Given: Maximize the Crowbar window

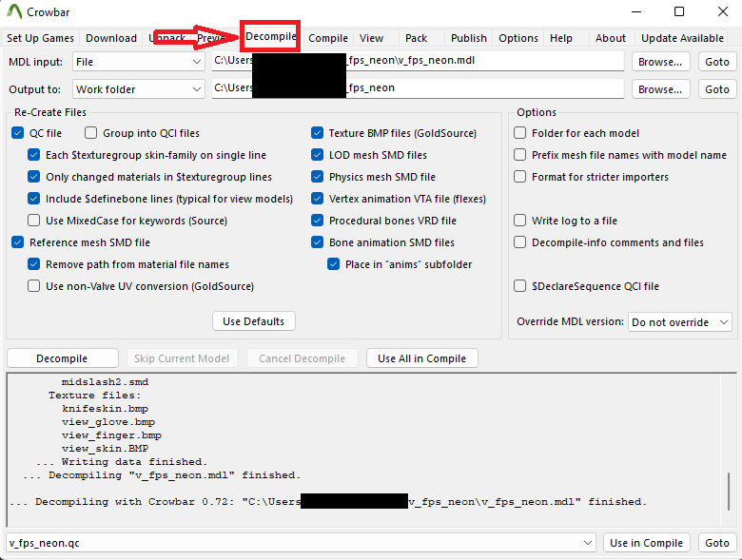Looking at the screenshot, I should (x=679, y=11).
